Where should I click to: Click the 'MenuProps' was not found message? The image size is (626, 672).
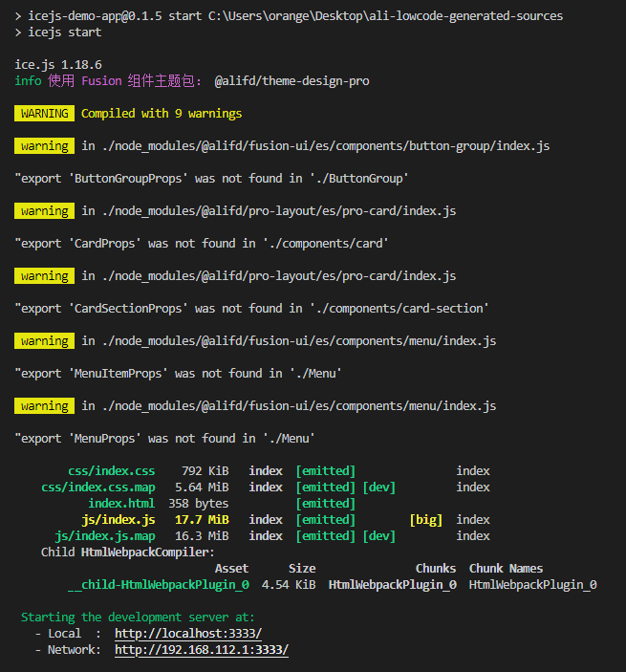point(165,439)
